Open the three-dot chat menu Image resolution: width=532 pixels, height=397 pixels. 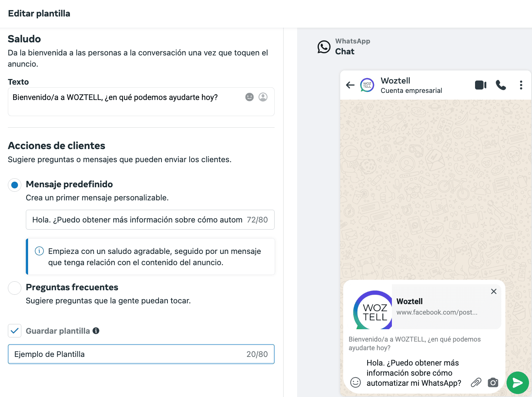pyautogui.click(x=521, y=85)
